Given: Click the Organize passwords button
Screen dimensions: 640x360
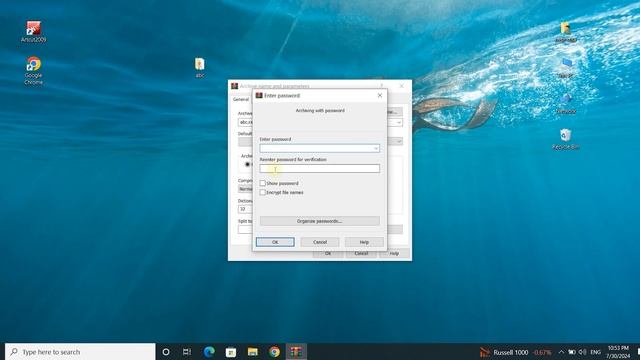Looking at the screenshot, I should tap(320, 221).
